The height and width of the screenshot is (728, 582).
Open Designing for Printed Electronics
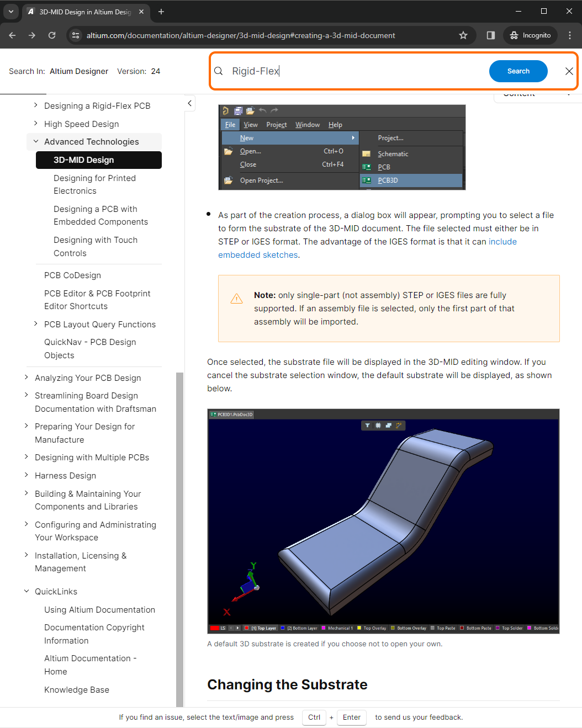[x=94, y=184]
